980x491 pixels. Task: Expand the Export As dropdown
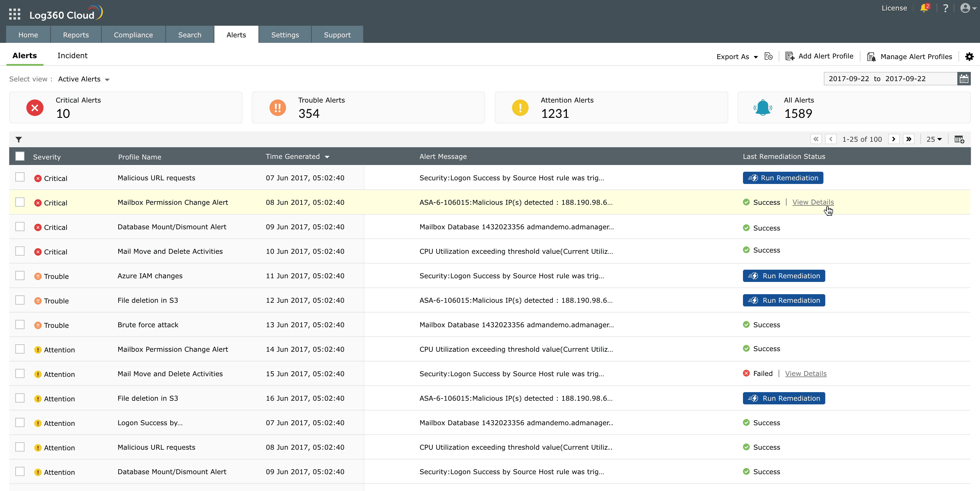(737, 57)
